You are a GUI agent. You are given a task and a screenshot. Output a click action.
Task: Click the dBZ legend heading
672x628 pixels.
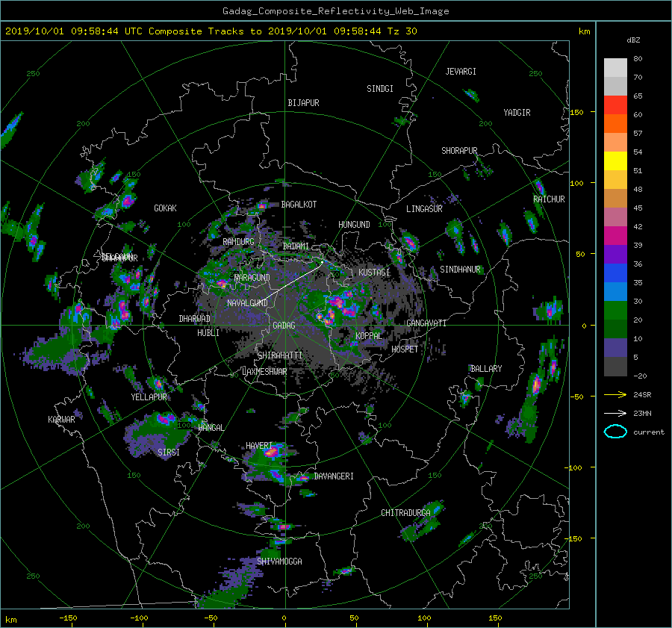point(633,40)
